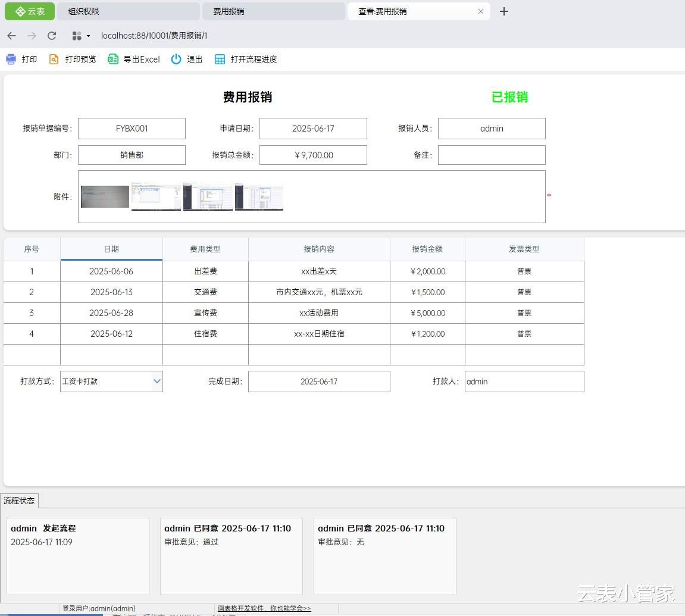Click the 报销金额 column header
The height and width of the screenshot is (616, 685).
point(427,249)
